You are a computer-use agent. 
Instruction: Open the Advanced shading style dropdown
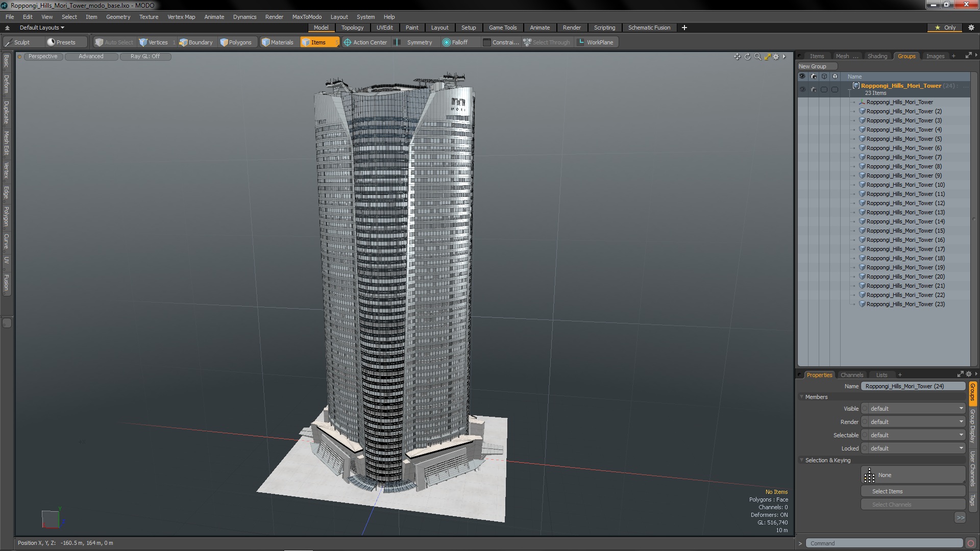(91, 57)
